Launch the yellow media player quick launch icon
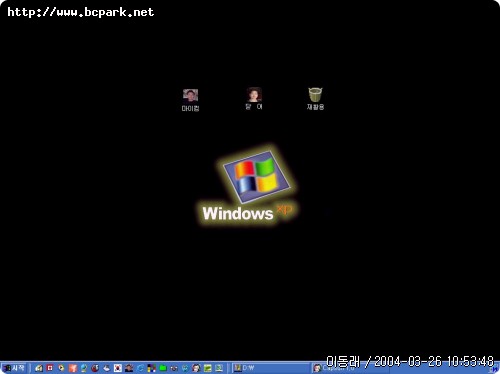This screenshot has height=374, width=500. click(x=61, y=368)
